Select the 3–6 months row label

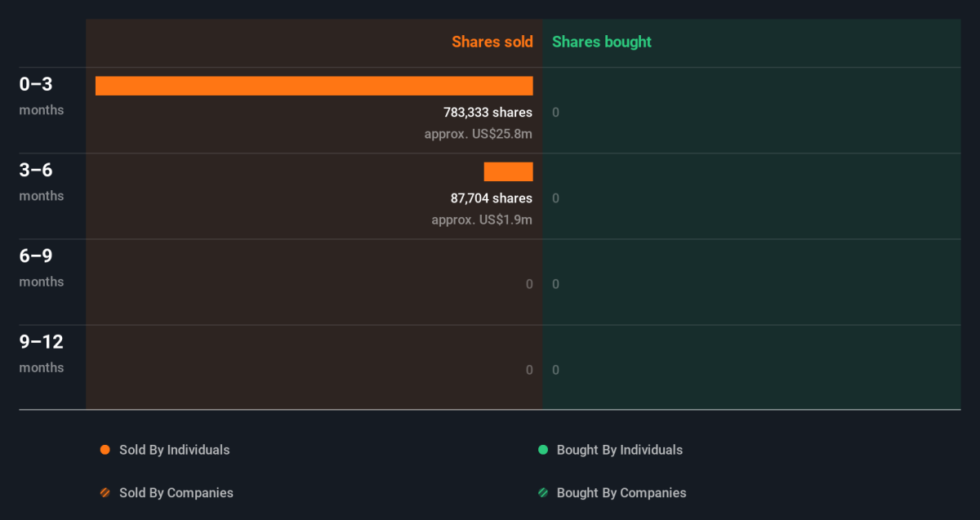(x=42, y=182)
